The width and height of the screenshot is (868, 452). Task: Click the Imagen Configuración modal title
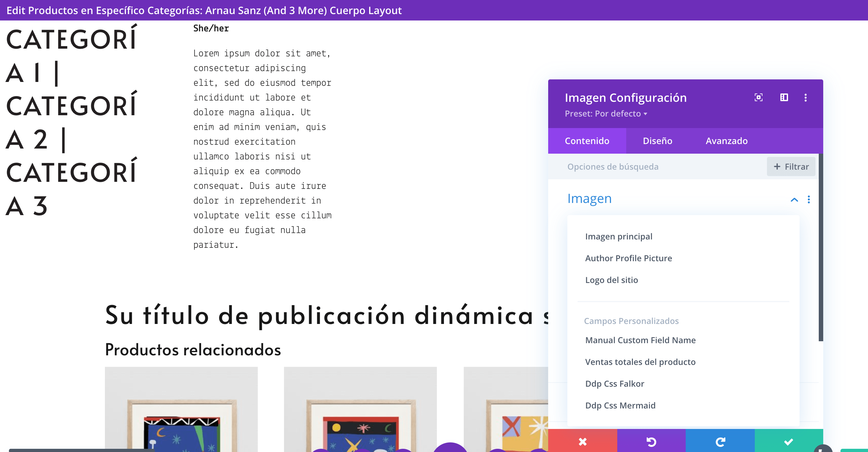click(625, 98)
